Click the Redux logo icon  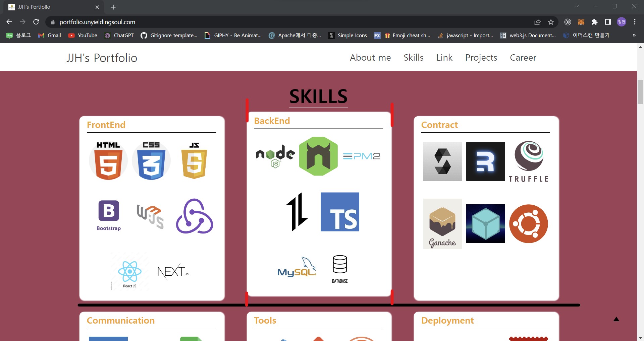click(x=194, y=216)
